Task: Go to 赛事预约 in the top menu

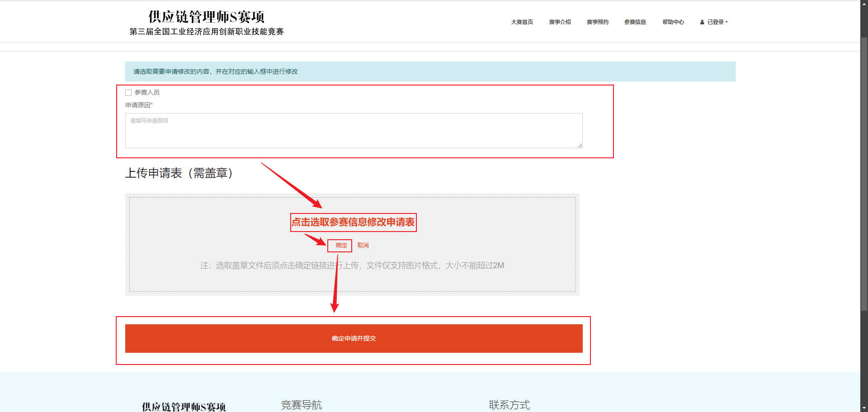Action: point(597,22)
